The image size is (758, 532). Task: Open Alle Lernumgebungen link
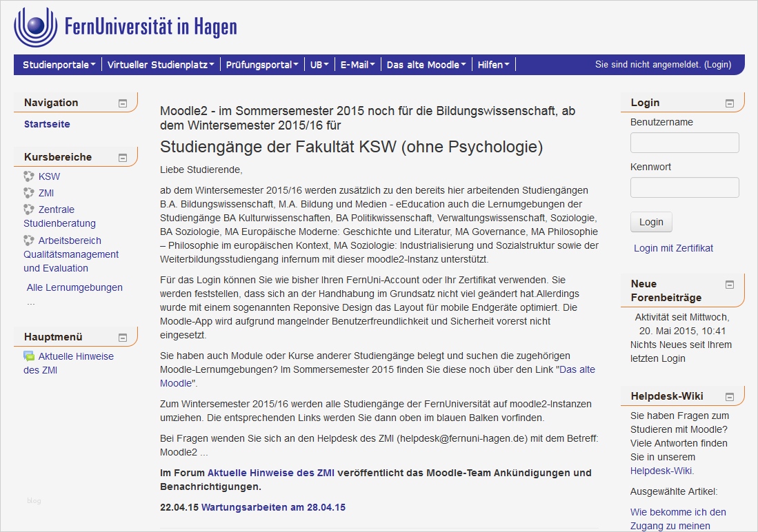(x=74, y=287)
